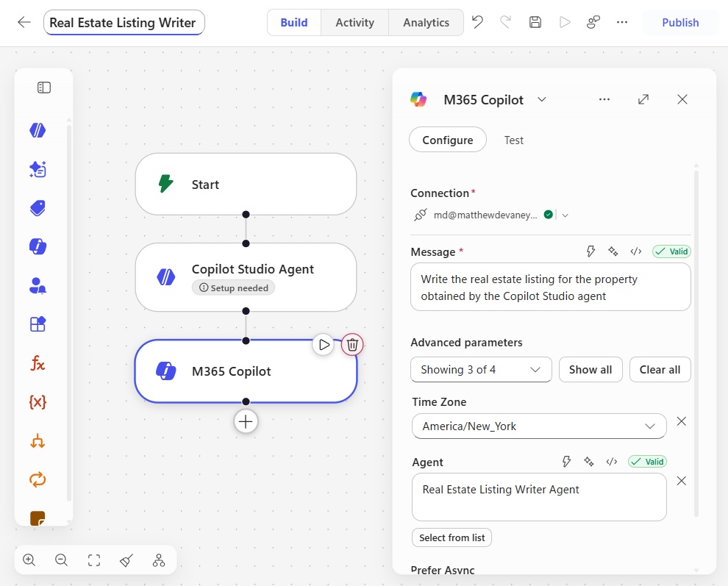Click the configuration panel vertical scrollbar
This screenshot has width=728, height=586.
coord(696,343)
